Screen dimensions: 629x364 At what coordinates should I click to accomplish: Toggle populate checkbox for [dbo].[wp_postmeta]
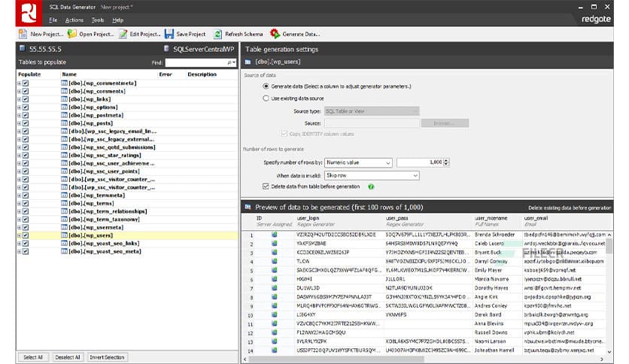click(x=26, y=115)
